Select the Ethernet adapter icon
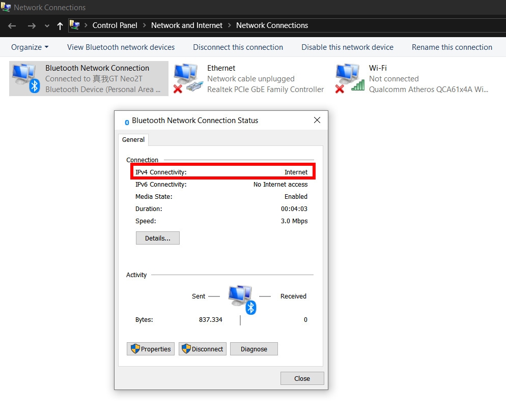This screenshot has width=506, height=420. pos(188,78)
